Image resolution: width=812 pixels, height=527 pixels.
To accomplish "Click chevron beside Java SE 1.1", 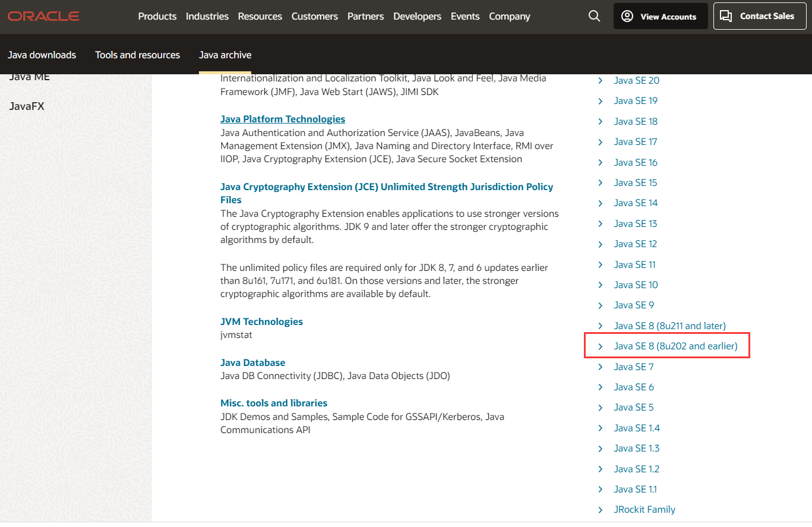I will (601, 489).
